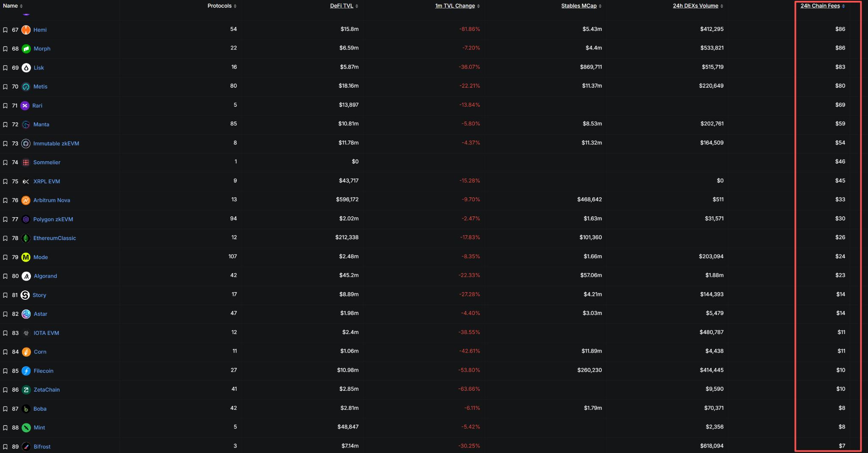Click the Arbitrum Nova logo icon
Image resolution: width=868 pixels, height=453 pixels.
tap(26, 200)
